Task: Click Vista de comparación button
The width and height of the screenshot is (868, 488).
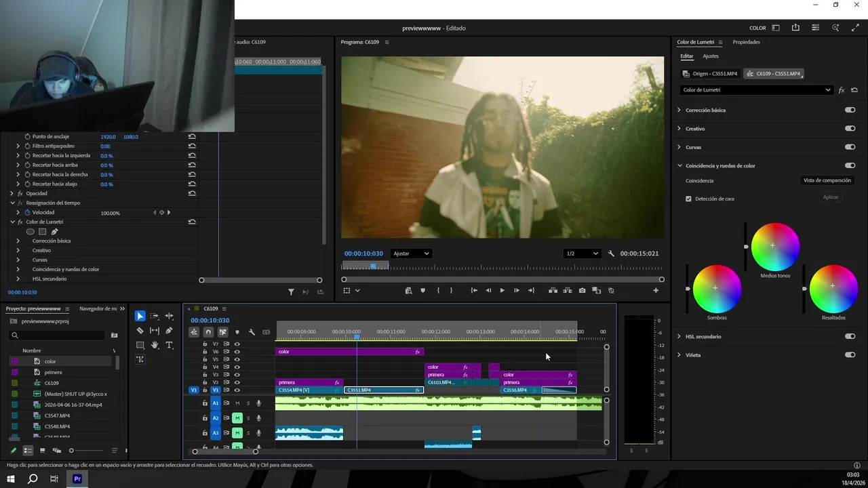Action: [x=827, y=180]
